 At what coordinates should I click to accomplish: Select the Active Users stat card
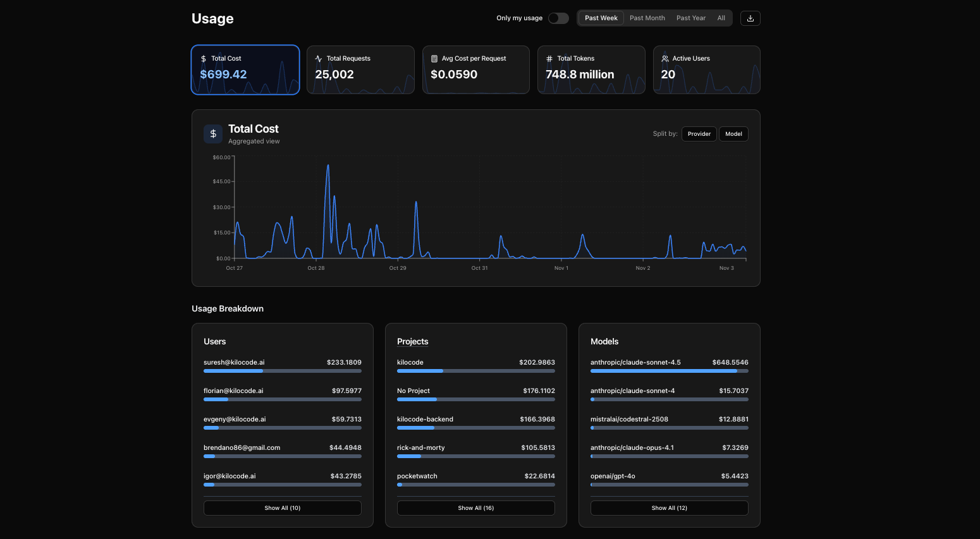[x=707, y=70]
